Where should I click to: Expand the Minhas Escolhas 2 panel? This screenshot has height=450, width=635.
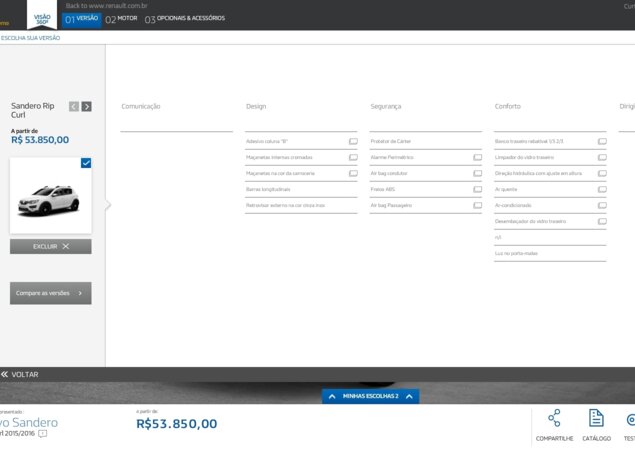[x=371, y=396]
